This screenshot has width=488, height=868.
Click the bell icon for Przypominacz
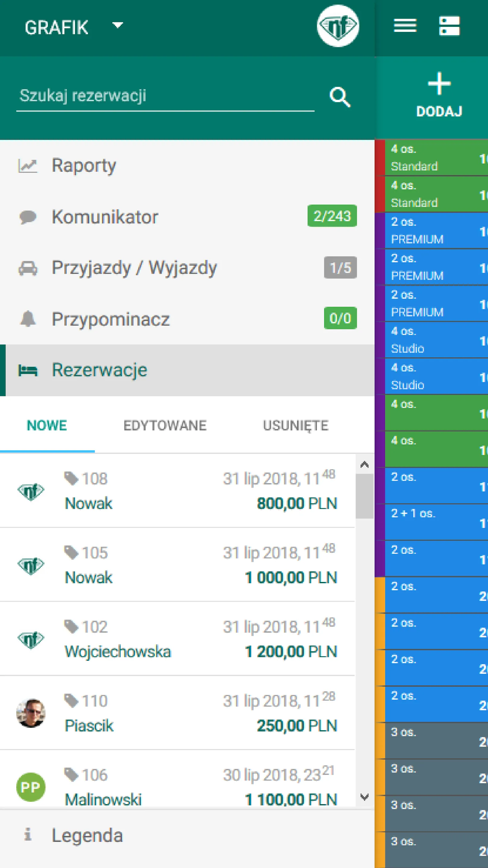coord(28,319)
